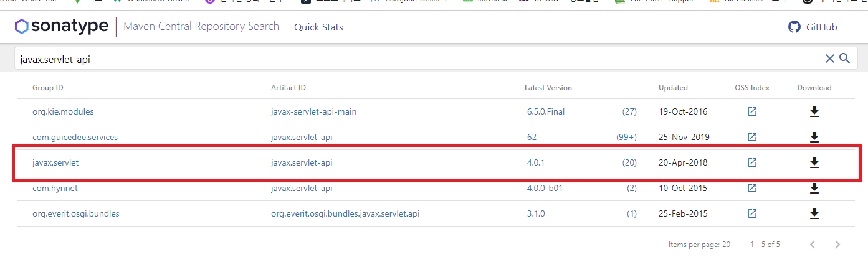Open group org.everit.osgi.bundles
This screenshot has width=868, height=262.
[x=76, y=213]
